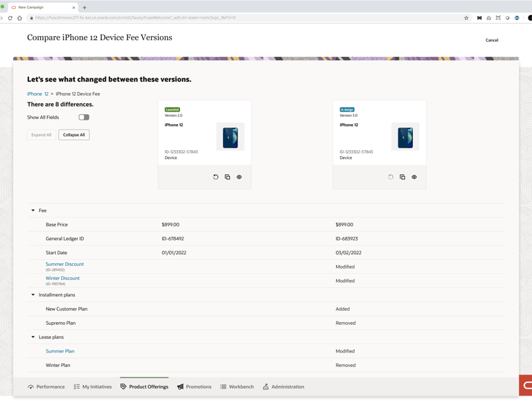The image size is (532, 401).
Task: Click the Supremo Plan row label
Action: pyautogui.click(x=61, y=323)
